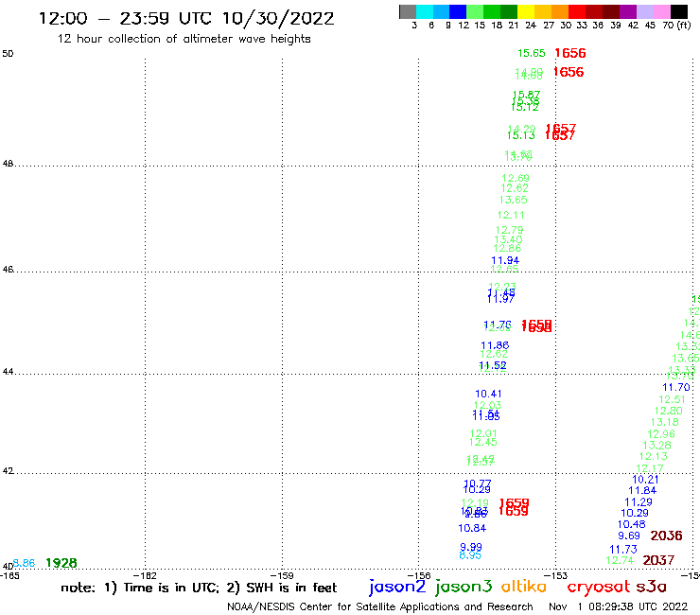Click the longitude axis label '-159'
The image size is (700, 615).
click(282, 575)
